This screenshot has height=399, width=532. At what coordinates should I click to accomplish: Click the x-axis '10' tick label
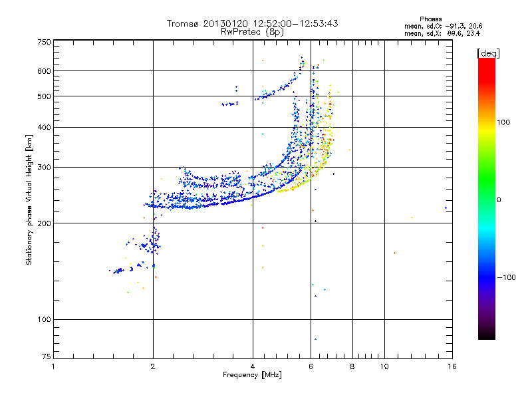pyautogui.click(x=384, y=366)
